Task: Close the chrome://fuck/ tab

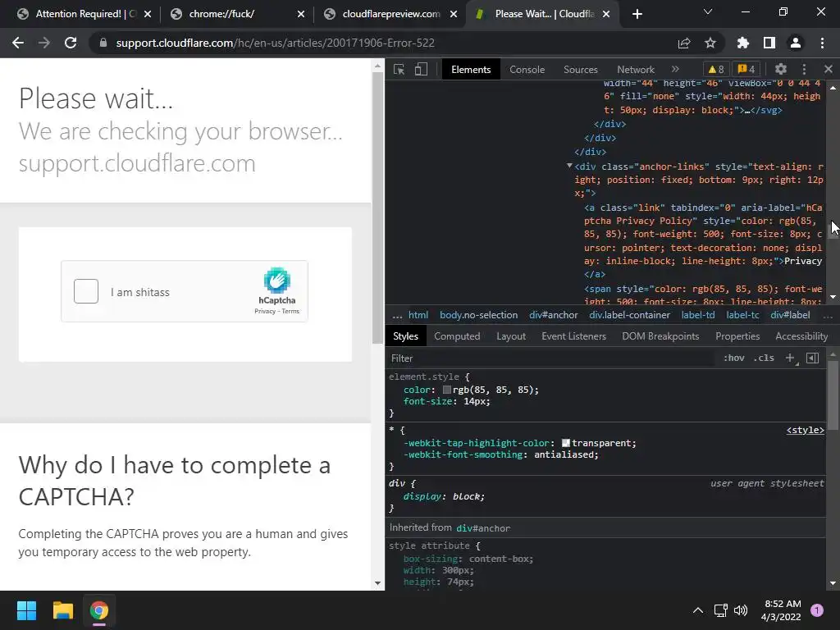Action: pyautogui.click(x=301, y=15)
